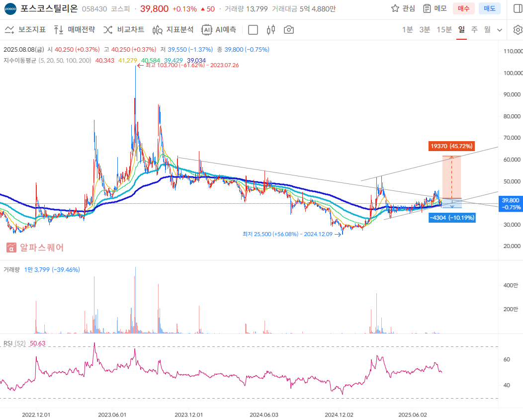The width and height of the screenshot is (523, 420).
Task: Click the navy EMA value 39,034
Action: pos(196,60)
